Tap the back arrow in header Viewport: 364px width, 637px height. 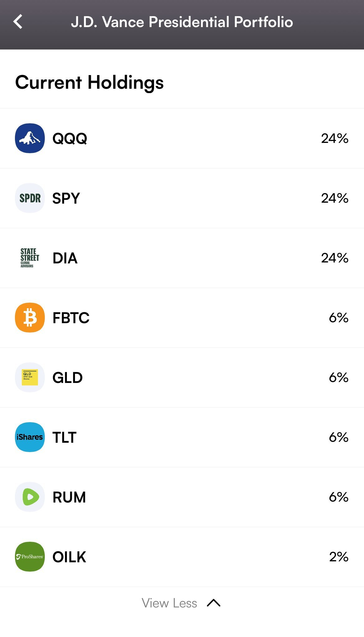click(x=18, y=22)
